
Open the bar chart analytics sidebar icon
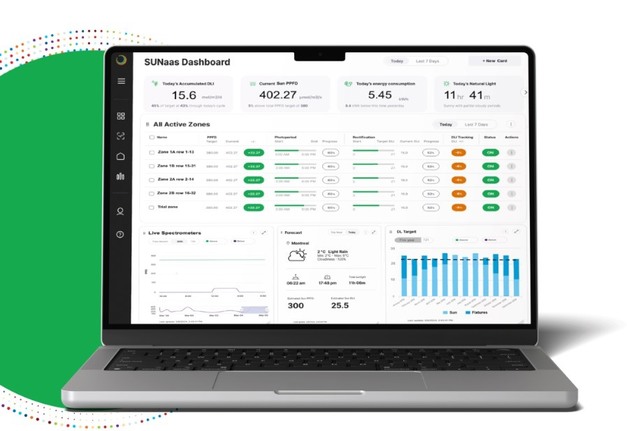click(x=121, y=176)
